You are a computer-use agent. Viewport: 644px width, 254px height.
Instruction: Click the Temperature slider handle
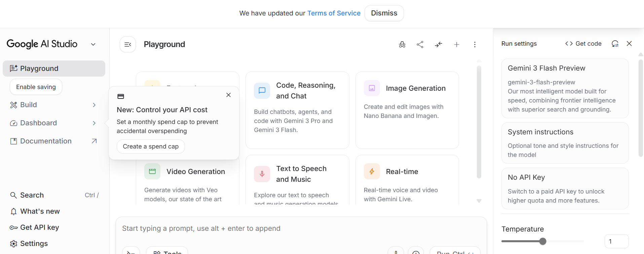(542, 241)
